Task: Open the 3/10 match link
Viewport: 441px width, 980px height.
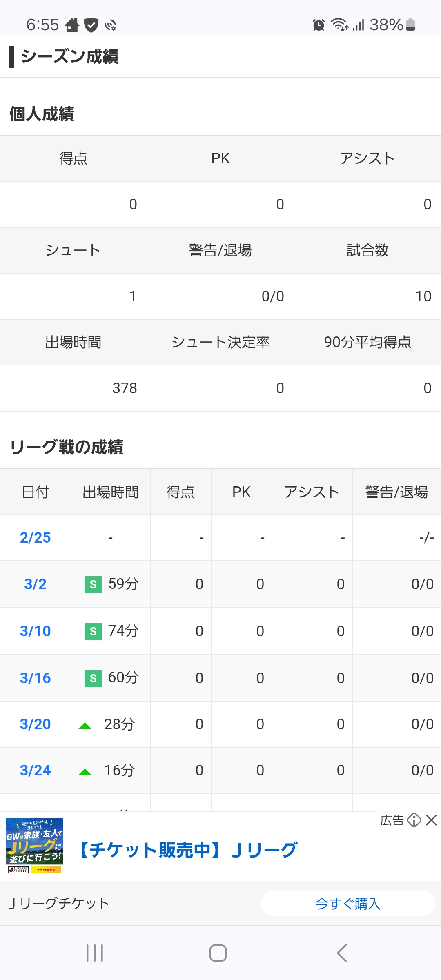Action: pos(36,631)
